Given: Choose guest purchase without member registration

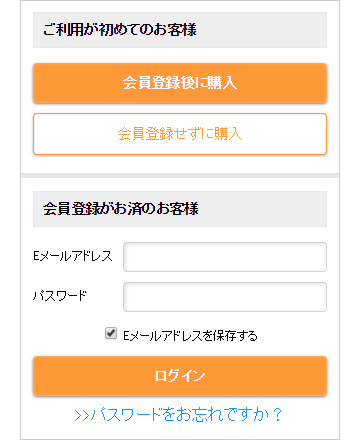Looking at the screenshot, I should point(180,134).
